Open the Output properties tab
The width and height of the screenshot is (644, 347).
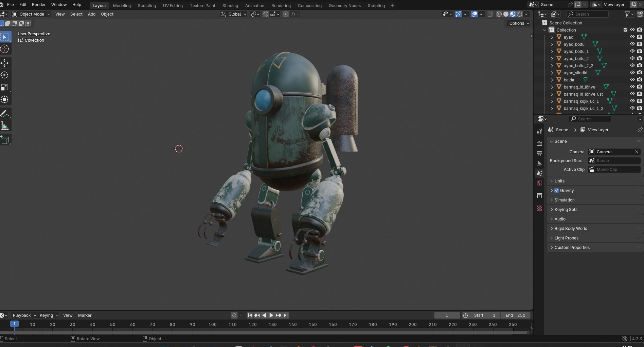[539, 153]
